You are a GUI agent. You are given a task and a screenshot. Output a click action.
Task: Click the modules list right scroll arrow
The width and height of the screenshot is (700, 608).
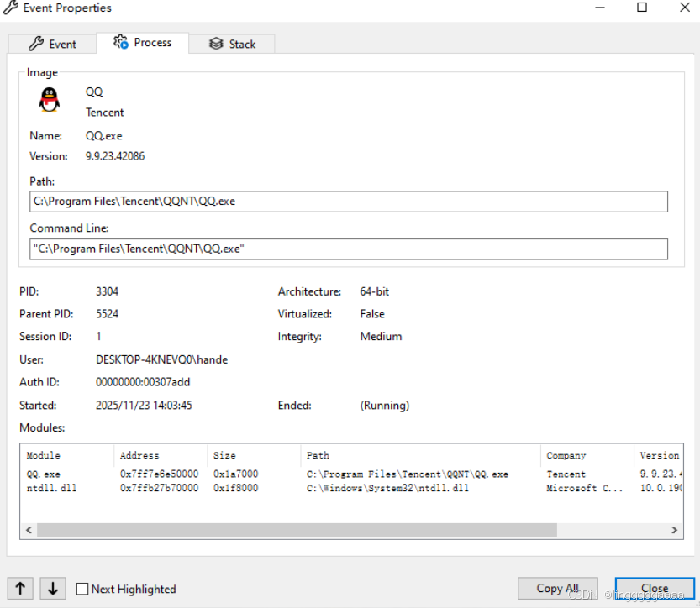[674, 530]
